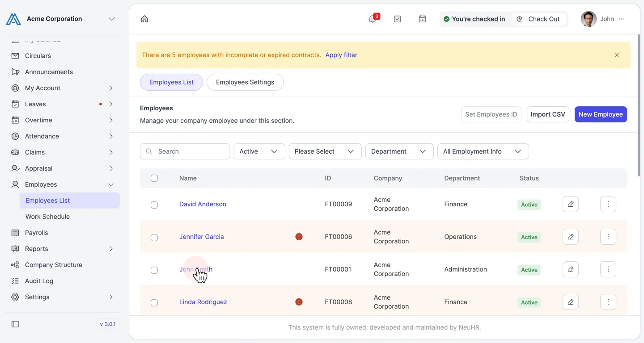Image resolution: width=644 pixels, height=343 pixels.
Task: Open John Smith's profile link
Action: coord(196,269)
